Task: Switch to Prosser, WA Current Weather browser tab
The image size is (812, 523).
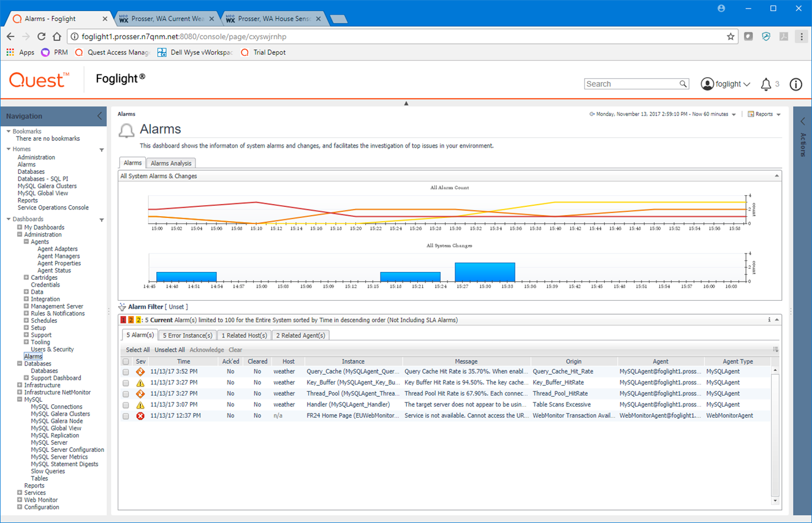Action: point(165,19)
